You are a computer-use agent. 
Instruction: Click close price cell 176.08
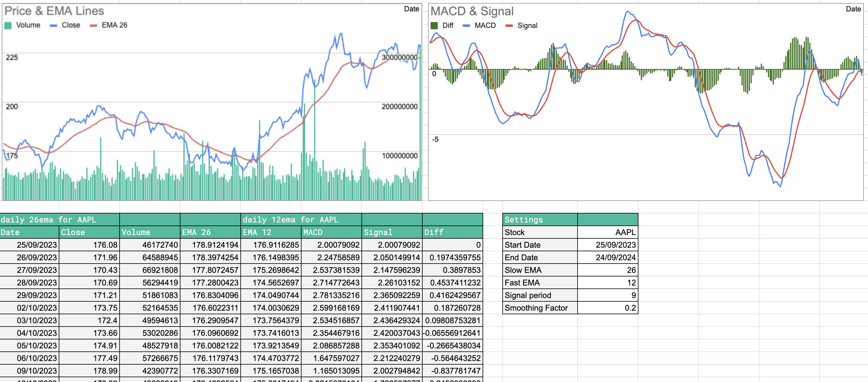[x=89, y=245]
